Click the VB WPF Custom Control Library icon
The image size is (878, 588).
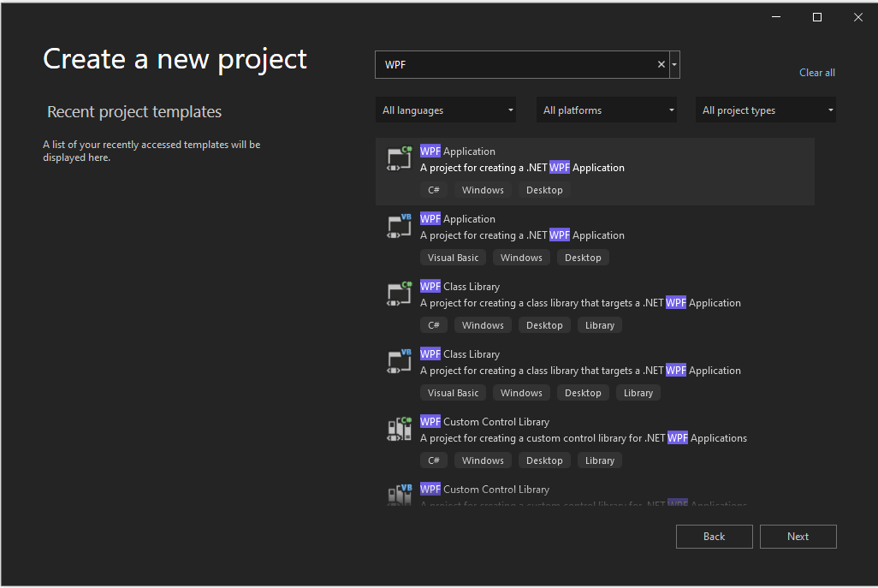[x=399, y=495]
